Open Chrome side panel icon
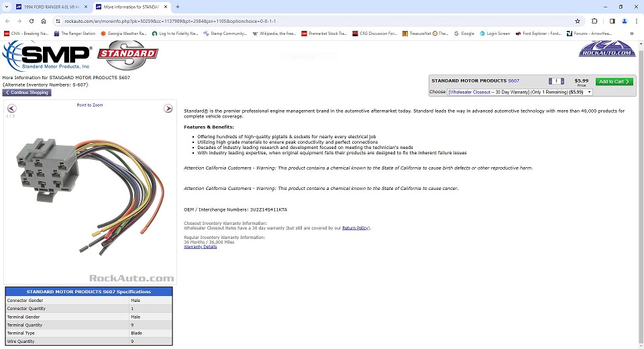Image resolution: width=644 pixels, height=349 pixels. point(612,21)
